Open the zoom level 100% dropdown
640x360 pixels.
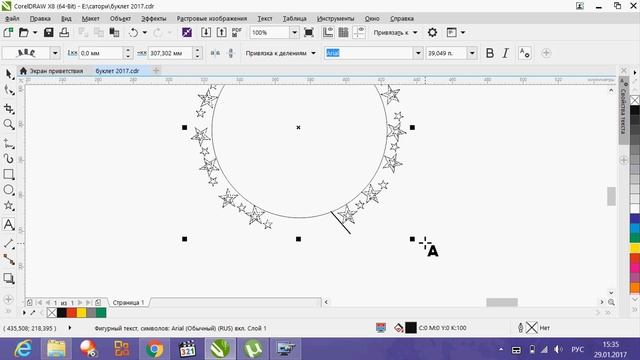coord(294,32)
